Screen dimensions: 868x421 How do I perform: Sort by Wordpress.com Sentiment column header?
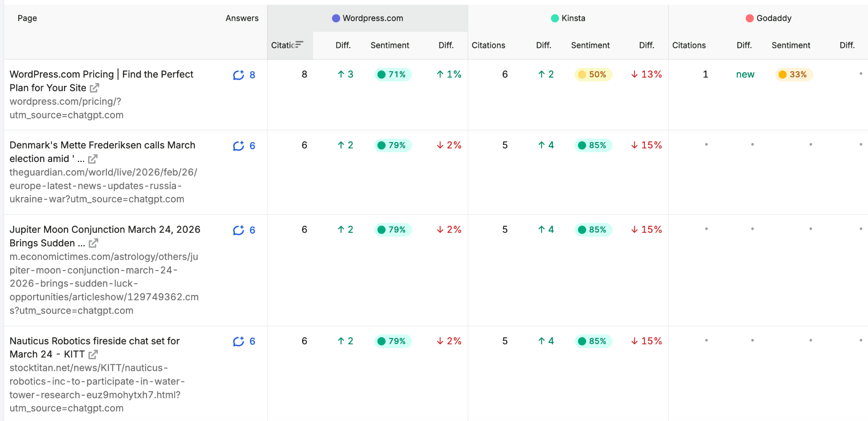click(x=390, y=45)
